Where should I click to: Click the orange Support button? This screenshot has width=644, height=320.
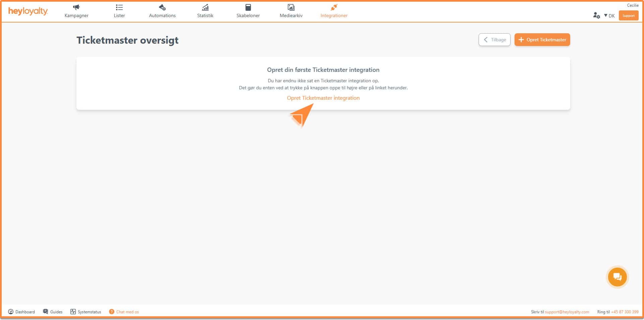(x=628, y=15)
